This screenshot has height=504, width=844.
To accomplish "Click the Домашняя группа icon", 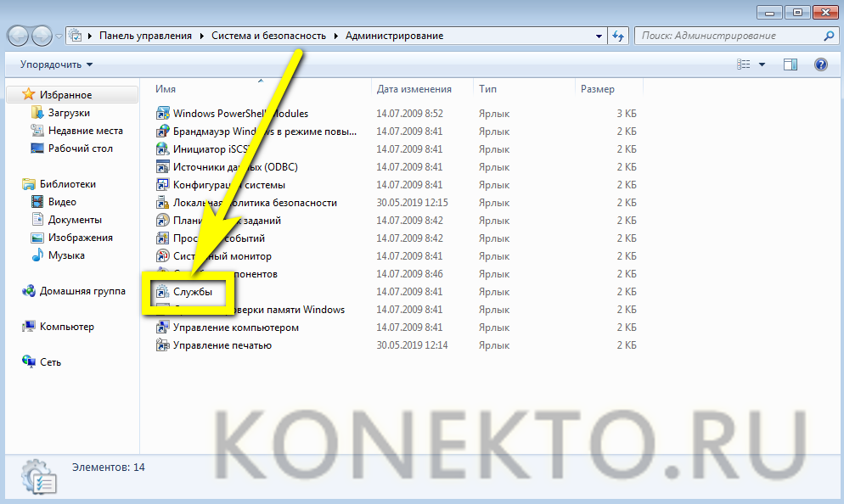I will (x=29, y=291).
